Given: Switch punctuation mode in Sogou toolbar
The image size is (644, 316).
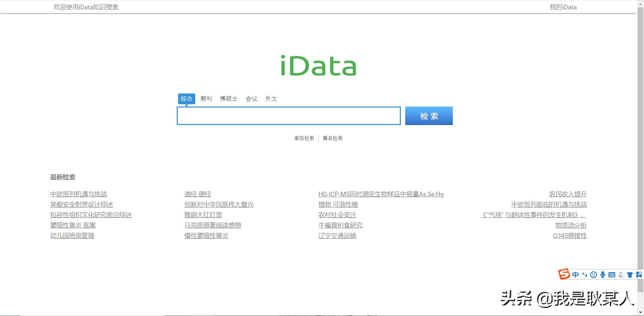Looking at the screenshot, I should pos(585,275).
